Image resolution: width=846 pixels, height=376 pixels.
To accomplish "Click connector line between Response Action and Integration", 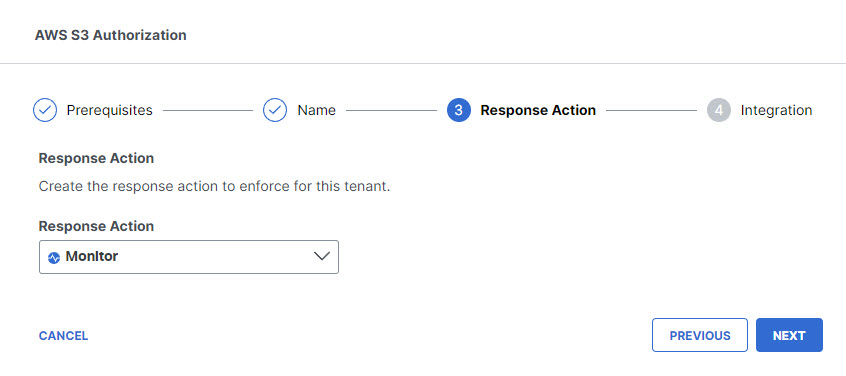I will [x=651, y=111].
